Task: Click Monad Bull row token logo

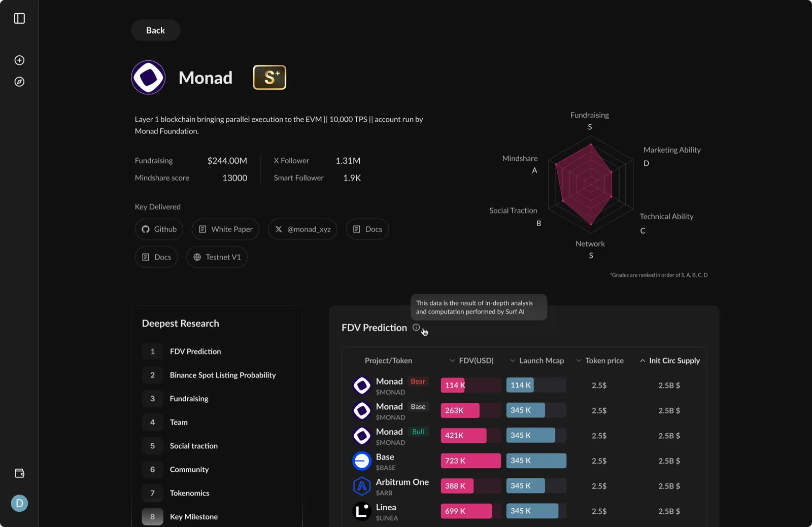Action: coord(362,436)
